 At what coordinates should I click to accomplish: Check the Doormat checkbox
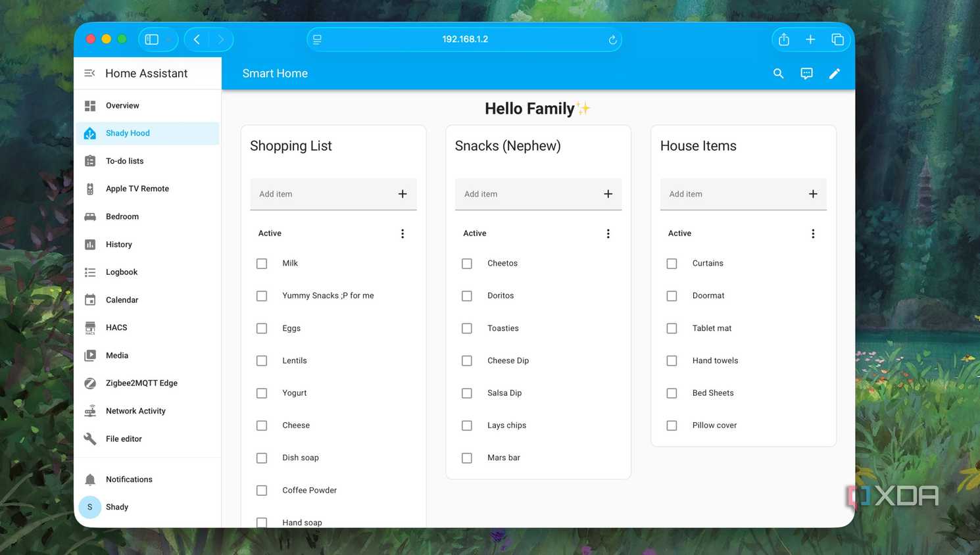pyautogui.click(x=672, y=296)
